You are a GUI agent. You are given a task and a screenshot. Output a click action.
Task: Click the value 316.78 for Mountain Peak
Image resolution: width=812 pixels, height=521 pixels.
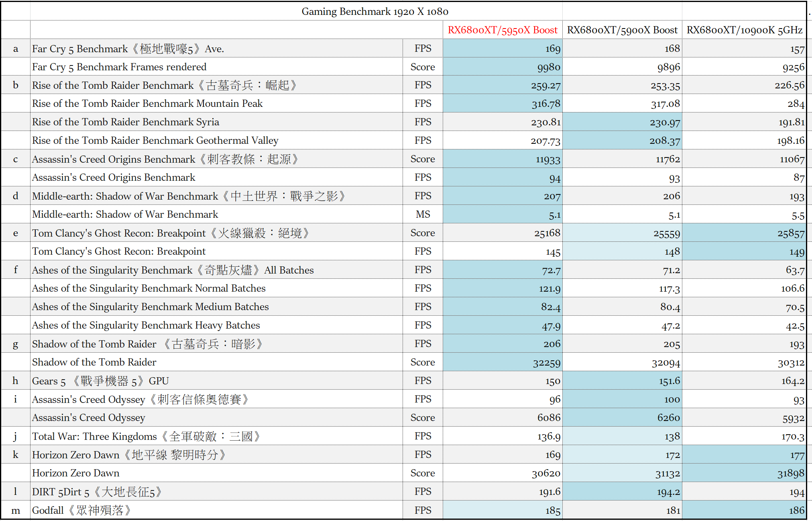click(x=546, y=104)
